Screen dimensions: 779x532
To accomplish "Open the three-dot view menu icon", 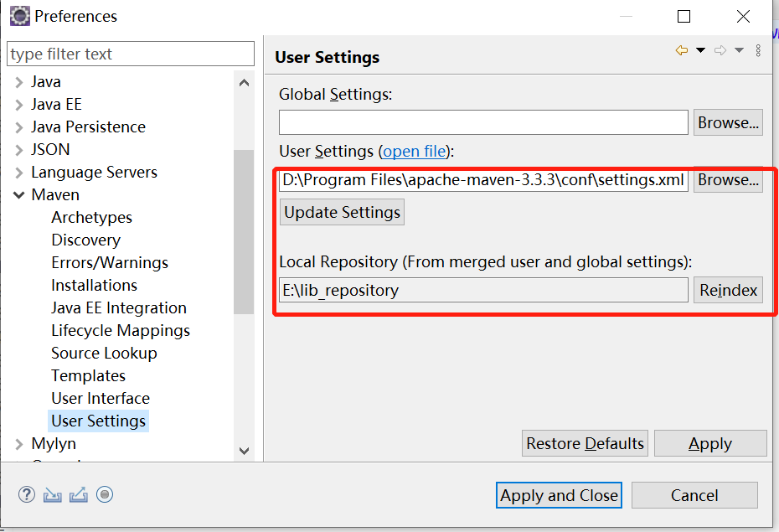I will point(758,51).
